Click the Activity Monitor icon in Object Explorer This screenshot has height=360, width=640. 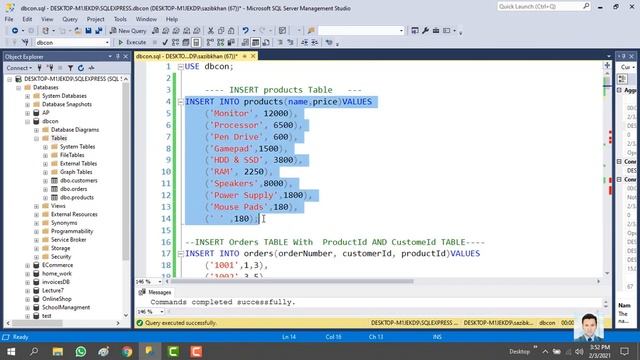pyautogui.click(x=91, y=68)
